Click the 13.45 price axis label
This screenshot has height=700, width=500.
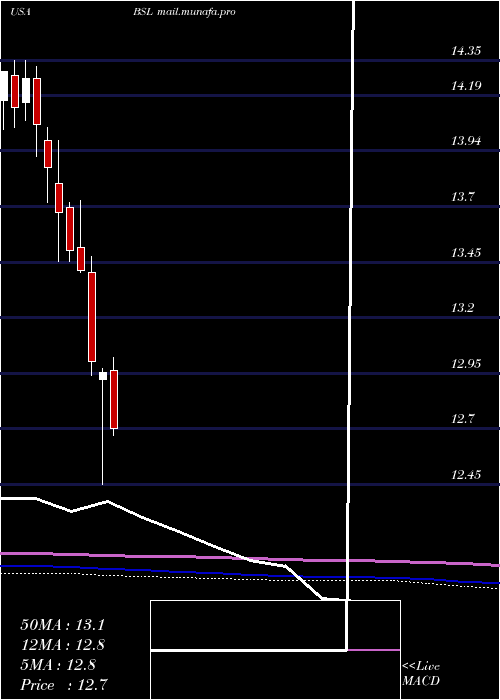pyautogui.click(x=467, y=253)
